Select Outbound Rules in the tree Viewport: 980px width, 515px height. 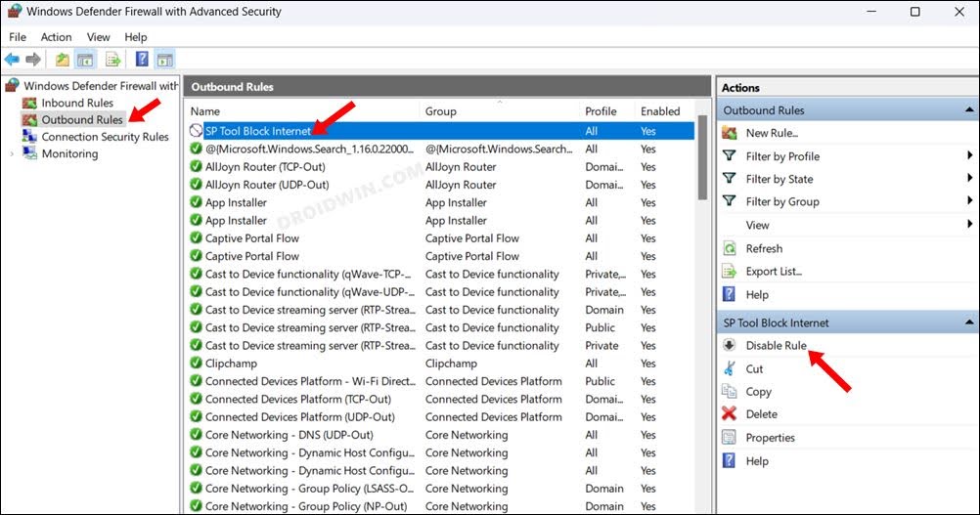[x=82, y=119]
